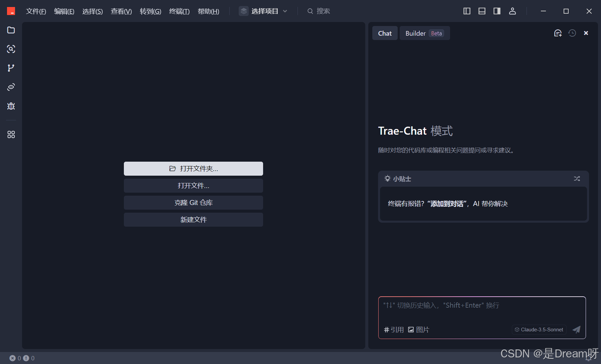Click the #引用 reference button

pyautogui.click(x=394, y=330)
